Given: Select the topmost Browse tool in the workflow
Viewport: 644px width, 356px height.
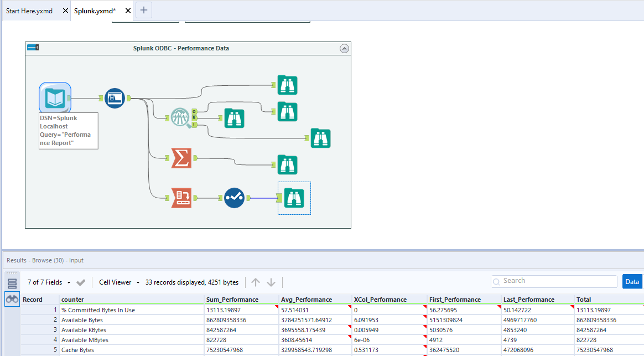Looking at the screenshot, I should (x=287, y=85).
